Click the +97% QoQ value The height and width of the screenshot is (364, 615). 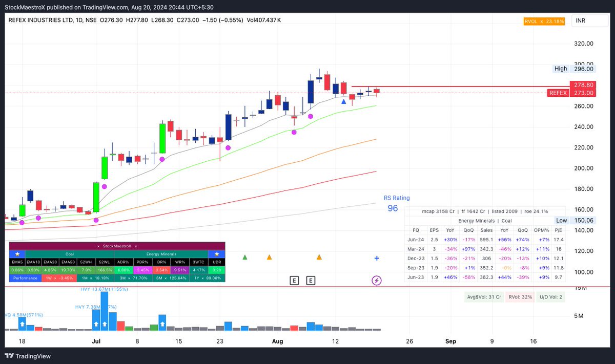469,248
